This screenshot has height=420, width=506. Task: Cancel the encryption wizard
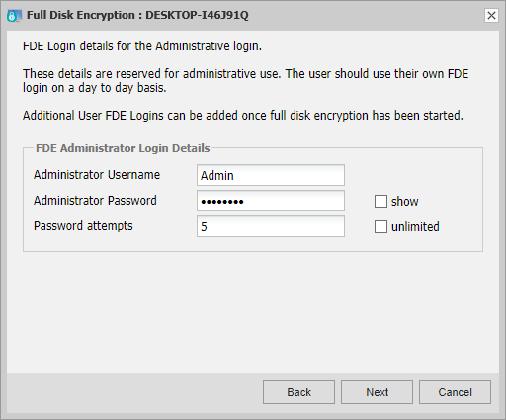coord(455,392)
